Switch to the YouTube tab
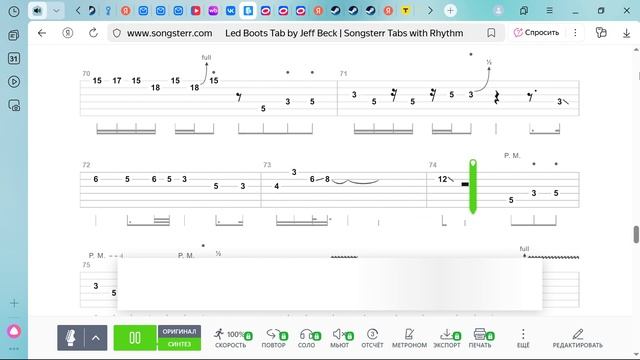This screenshot has width=640, height=360. coord(196,11)
